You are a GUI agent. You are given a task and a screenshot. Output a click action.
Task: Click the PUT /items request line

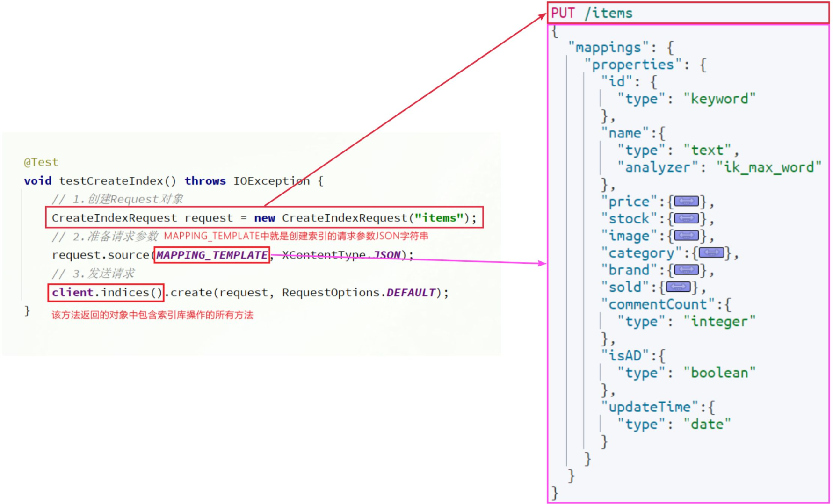pyautogui.click(x=592, y=13)
